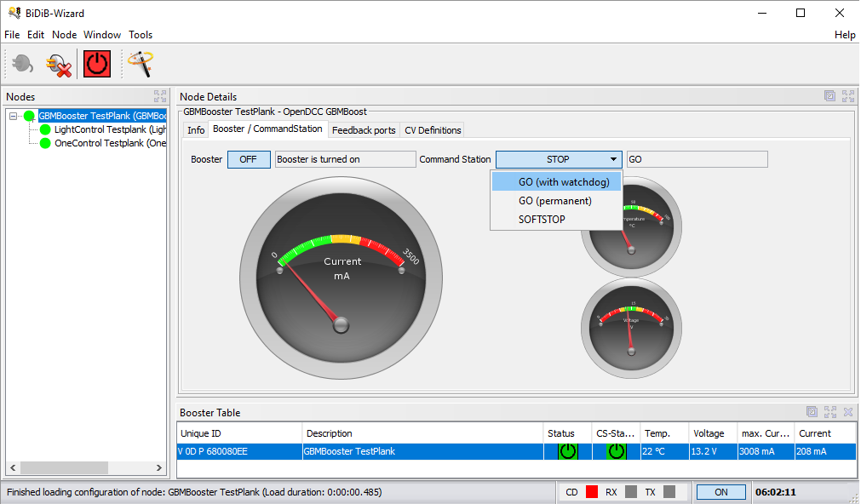Open the Help menu
The image size is (861, 504).
point(845,35)
